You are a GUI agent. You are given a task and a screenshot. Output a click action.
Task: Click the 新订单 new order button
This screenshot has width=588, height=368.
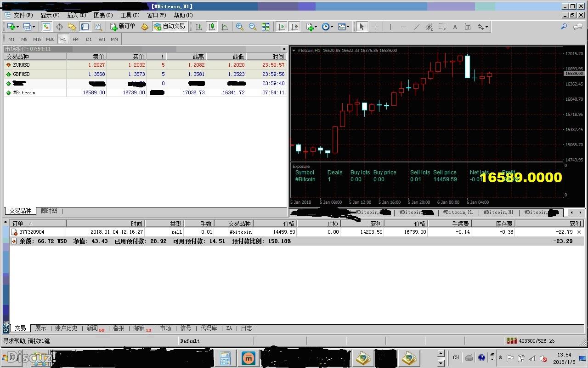pos(123,27)
